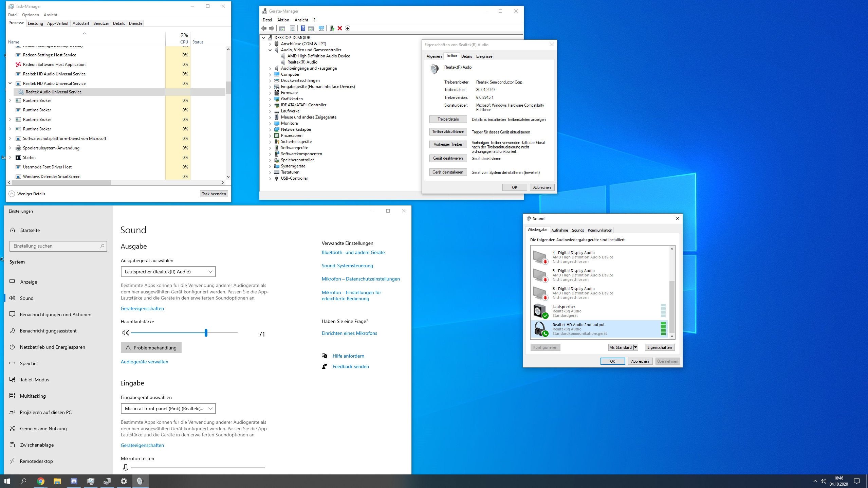Click the scan for hardware changes icon
The width and height of the screenshot is (868, 488).
pyautogui.click(x=321, y=28)
